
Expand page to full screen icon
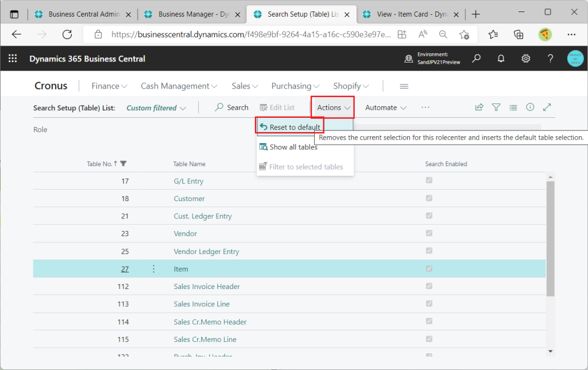coord(547,107)
